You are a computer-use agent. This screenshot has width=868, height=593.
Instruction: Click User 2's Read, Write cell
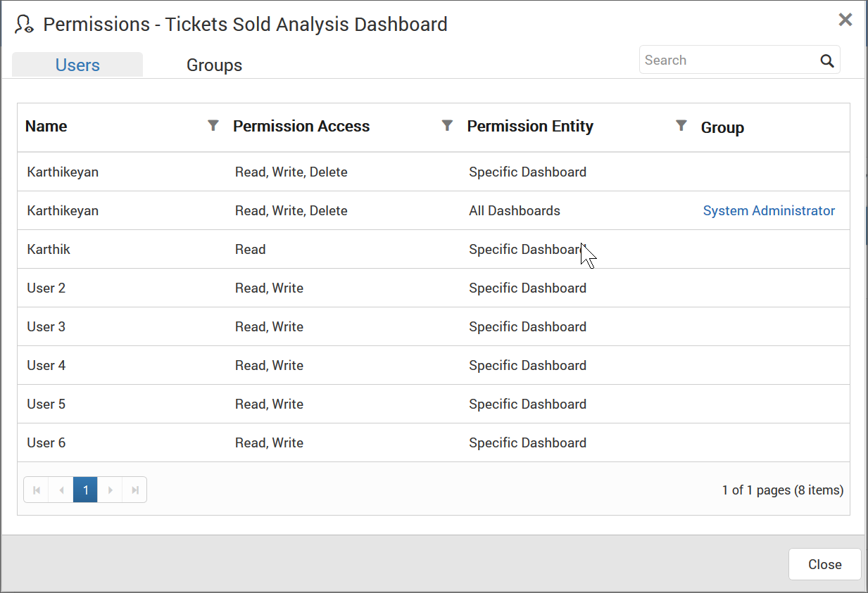pos(270,288)
